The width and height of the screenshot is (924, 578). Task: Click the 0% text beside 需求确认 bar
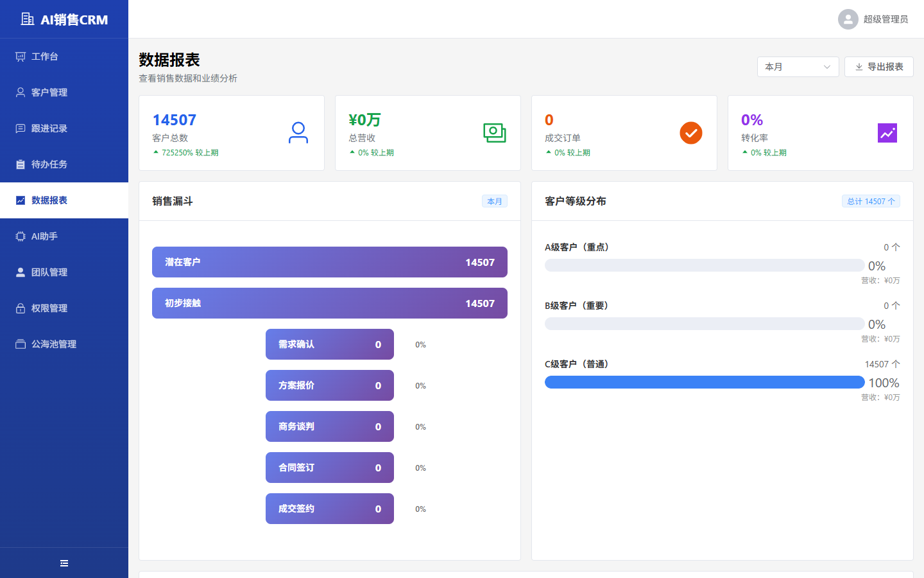click(420, 345)
